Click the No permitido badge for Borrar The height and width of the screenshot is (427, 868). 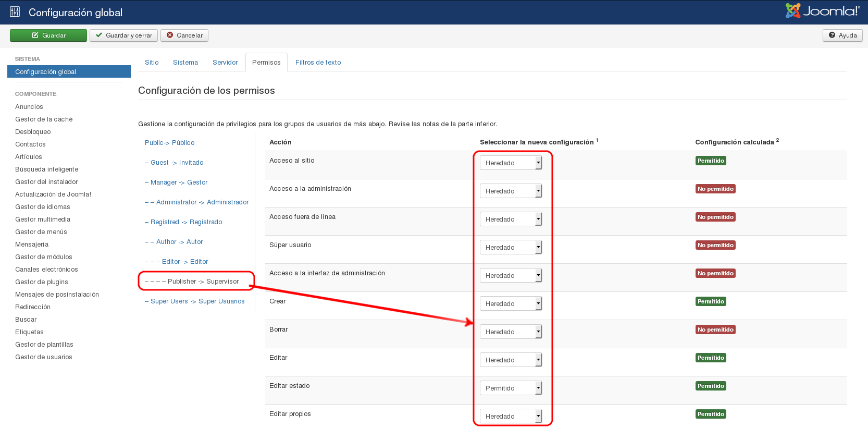click(x=715, y=330)
